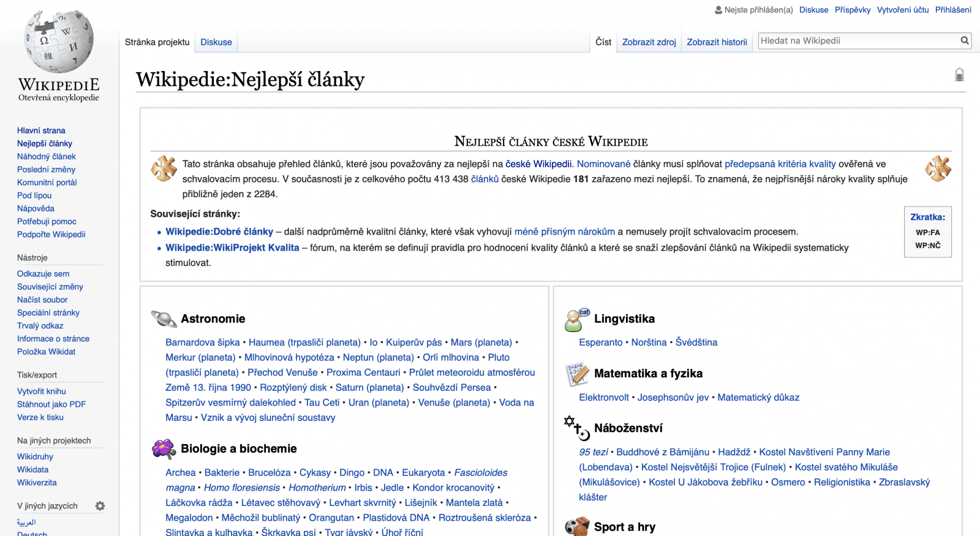This screenshot has height=536, width=980.
Task: Open the Homo floresiensis article
Action: pyautogui.click(x=242, y=488)
